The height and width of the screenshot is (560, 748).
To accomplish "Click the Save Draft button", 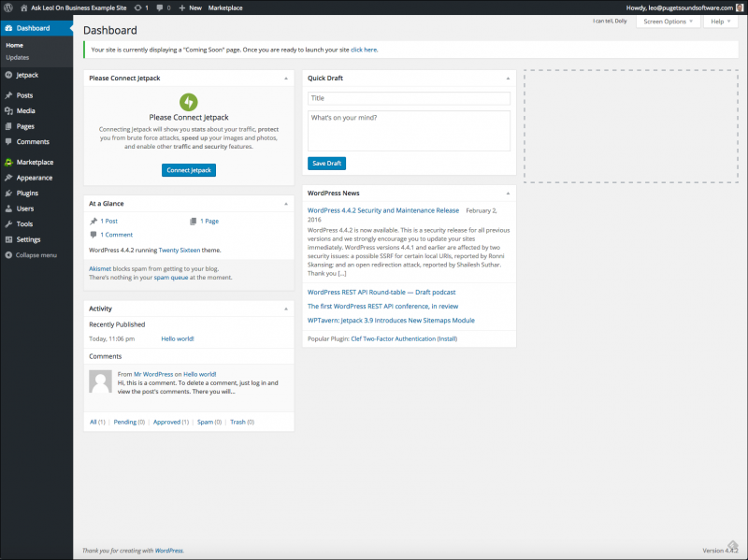I will pyautogui.click(x=326, y=163).
